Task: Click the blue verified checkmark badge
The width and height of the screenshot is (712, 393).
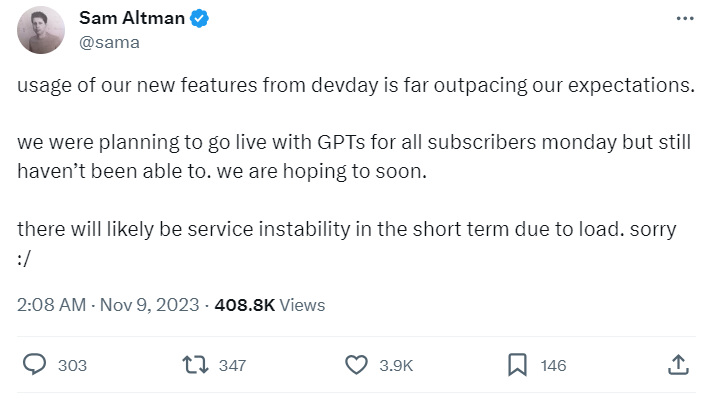Action: 199,19
